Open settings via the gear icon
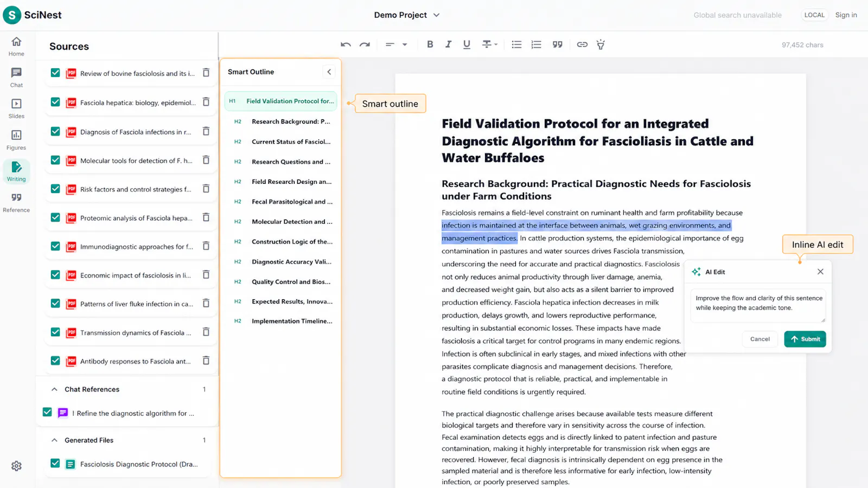Viewport: 868px width, 488px height. point(16,466)
